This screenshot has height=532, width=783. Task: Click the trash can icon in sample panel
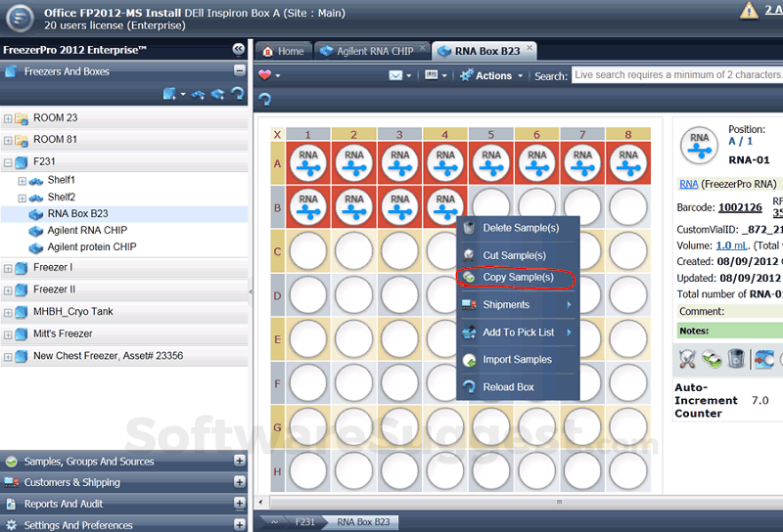[737, 359]
